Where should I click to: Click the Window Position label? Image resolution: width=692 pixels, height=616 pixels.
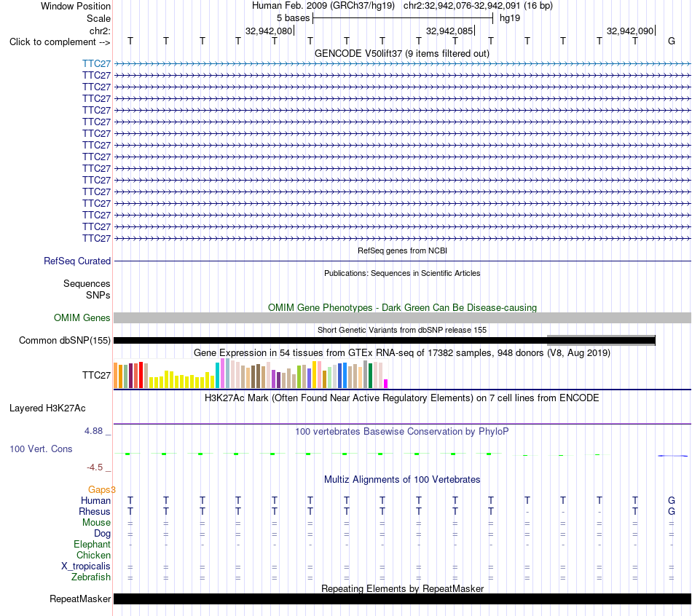76,6
